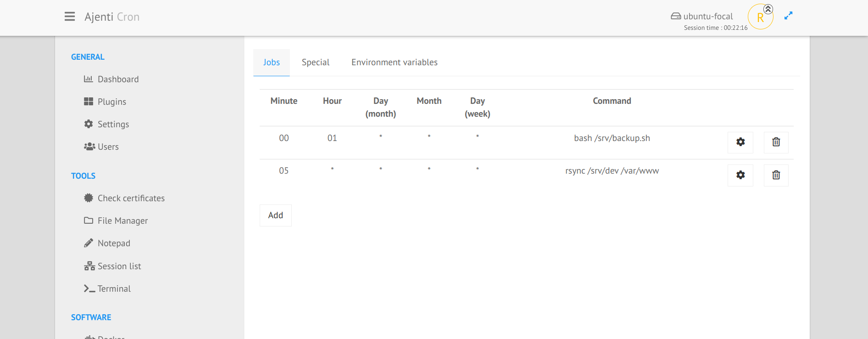Edit the rsync cron job settings
Viewport: 868px width, 339px height.
[x=740, y=175]
